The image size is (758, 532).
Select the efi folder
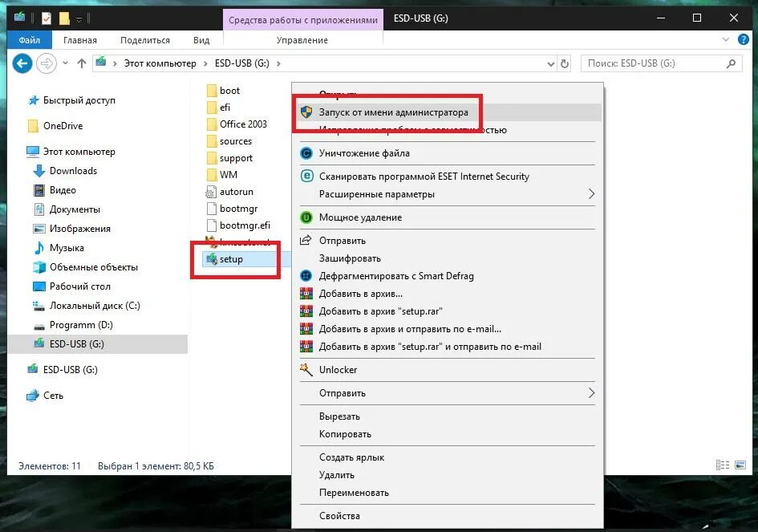(x=225, y=108)
